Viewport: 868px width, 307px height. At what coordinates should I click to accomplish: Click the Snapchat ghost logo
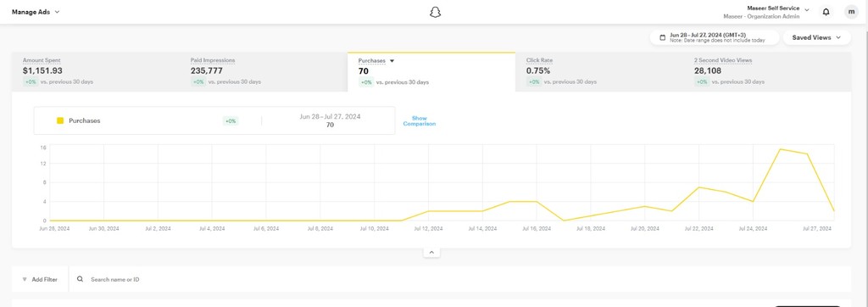435,12
